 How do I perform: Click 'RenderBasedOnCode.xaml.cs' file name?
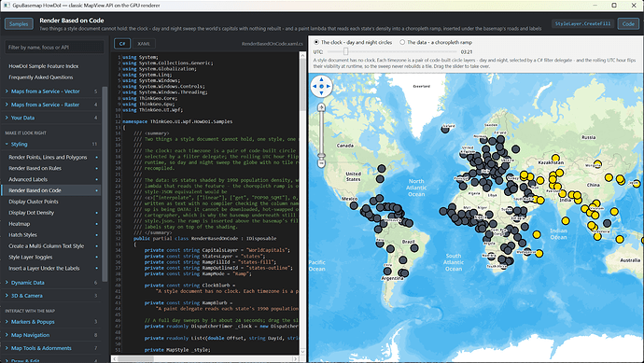click(x=273, y=44)
